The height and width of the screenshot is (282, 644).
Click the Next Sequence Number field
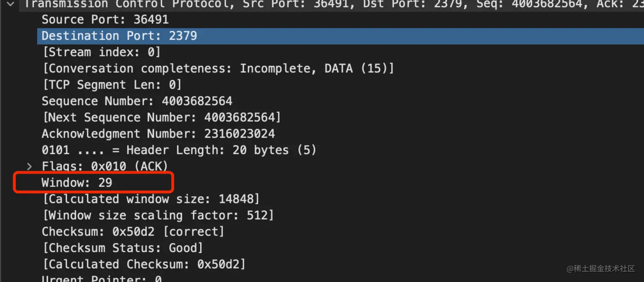[x=161, y=117]
